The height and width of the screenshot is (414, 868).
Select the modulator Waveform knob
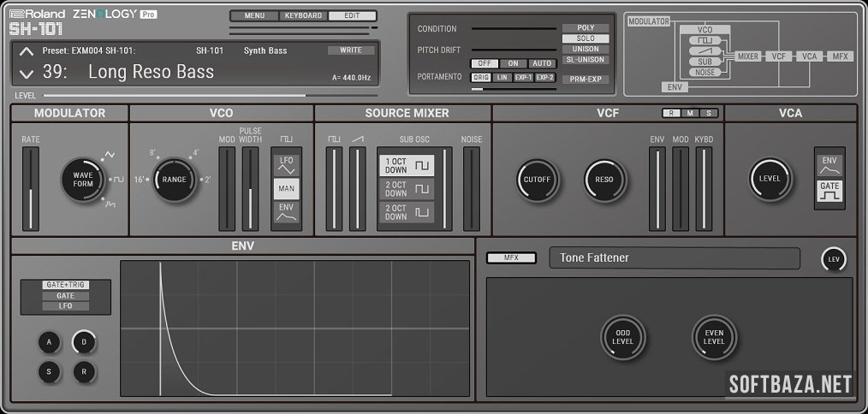click(83, 180)
